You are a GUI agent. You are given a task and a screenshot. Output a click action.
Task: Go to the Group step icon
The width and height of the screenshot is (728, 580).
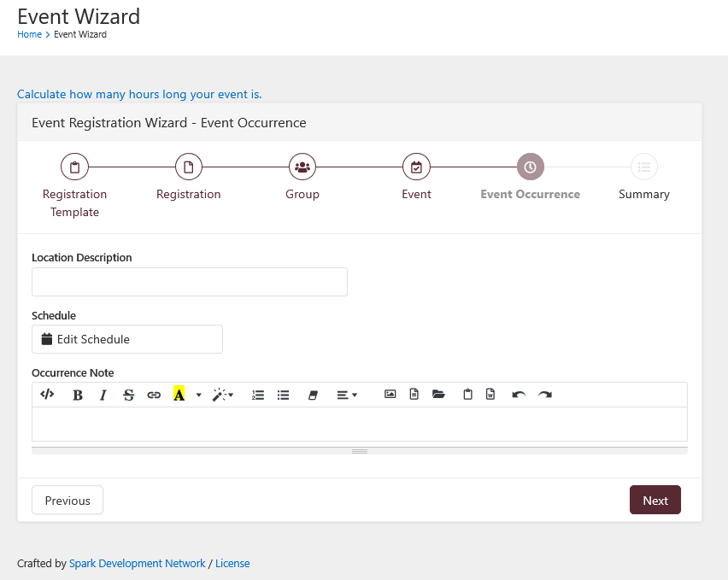tap(302, 167)
